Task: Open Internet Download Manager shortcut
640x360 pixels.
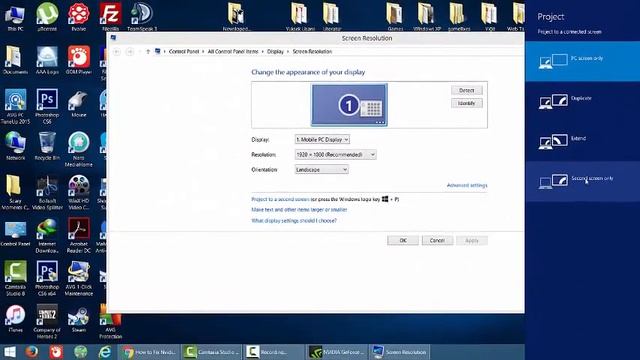Action: (x=47, y=236)
